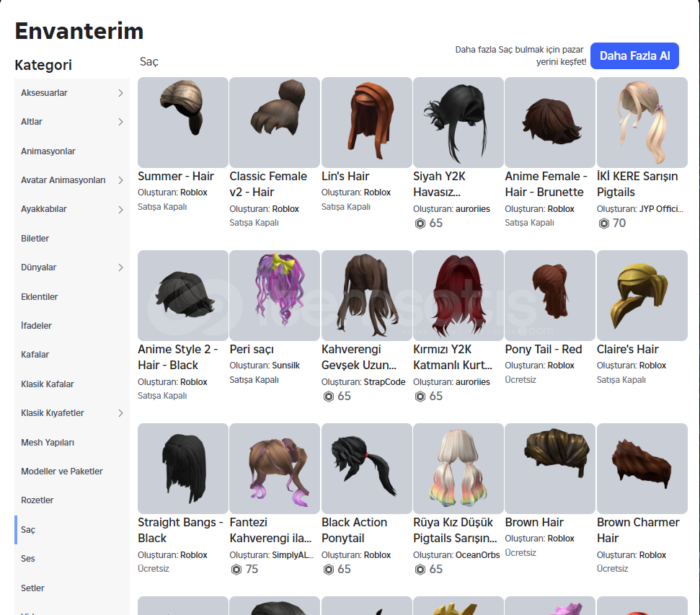Click Kırmızı Y2K Katmanlı hair image

click(458, 295)
